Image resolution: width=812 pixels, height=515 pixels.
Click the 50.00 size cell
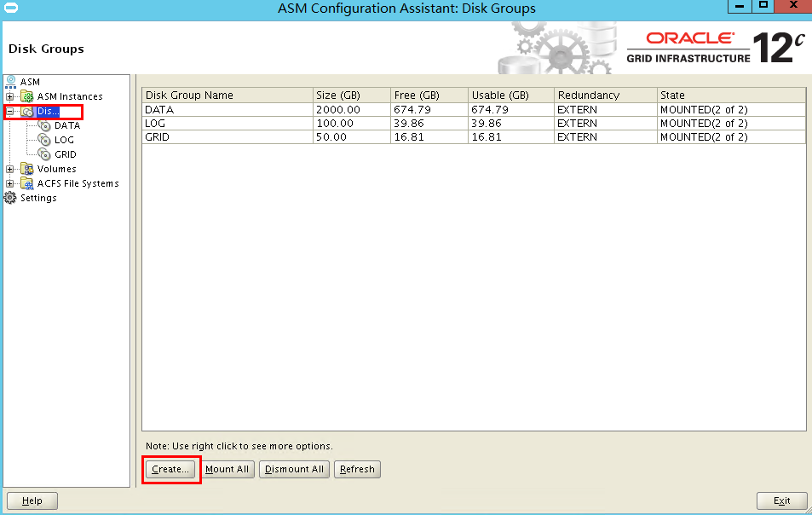click(x=352, y=136)
